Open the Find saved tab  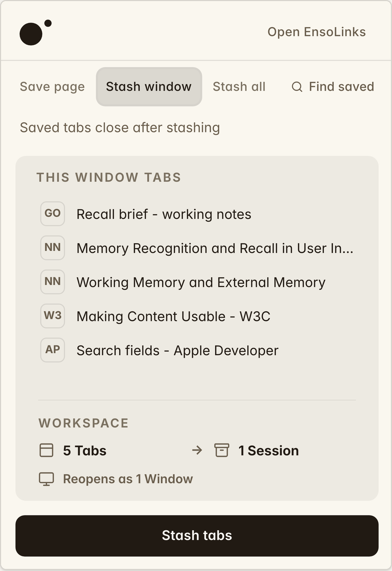(333, 87)
